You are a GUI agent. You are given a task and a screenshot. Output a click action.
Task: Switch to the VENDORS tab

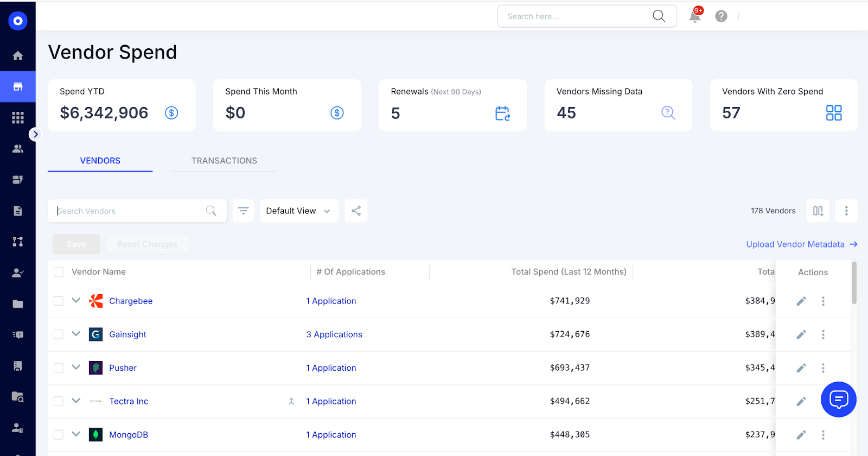[100, 161]
